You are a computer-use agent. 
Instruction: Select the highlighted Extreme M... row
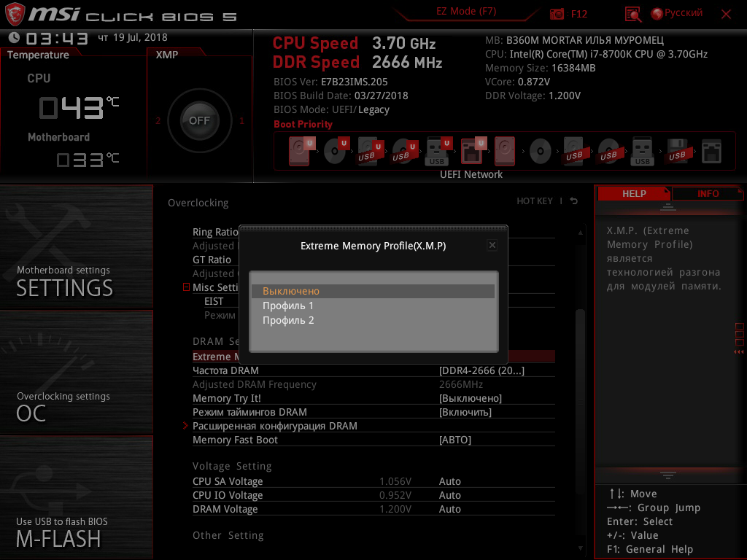216,357
